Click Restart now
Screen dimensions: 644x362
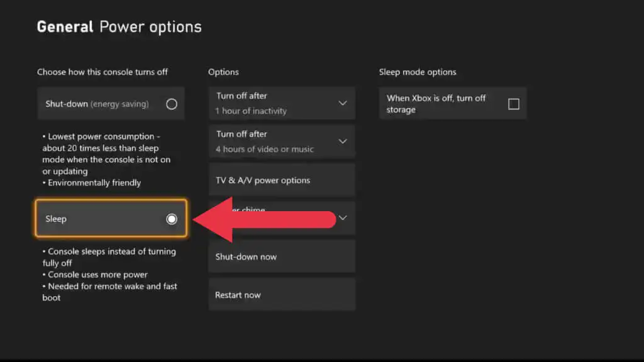coord(282,295)
